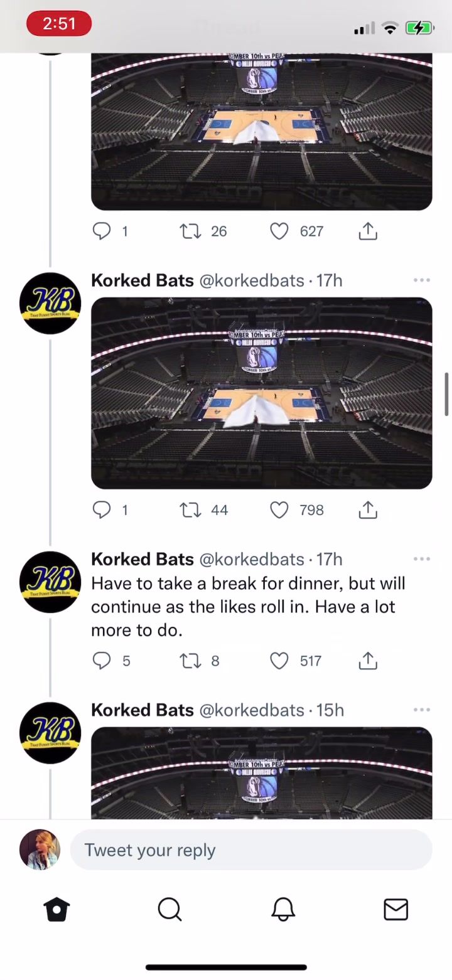Tap the Tweet your reply field
Viewport: 452px width, 980px height.
coord(251,850)
